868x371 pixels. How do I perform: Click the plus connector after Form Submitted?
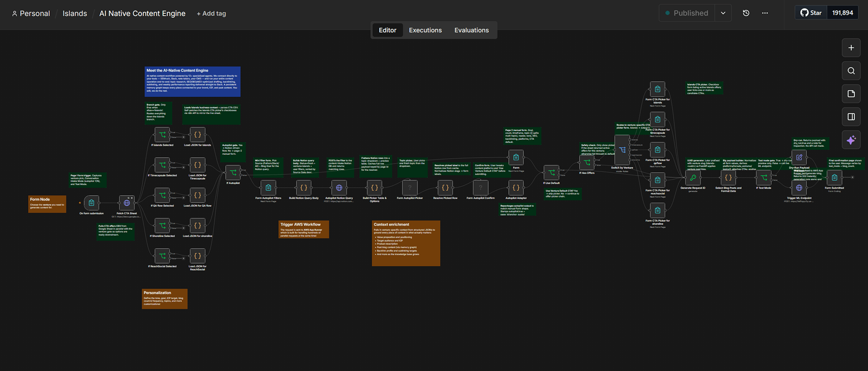[853, 178]
